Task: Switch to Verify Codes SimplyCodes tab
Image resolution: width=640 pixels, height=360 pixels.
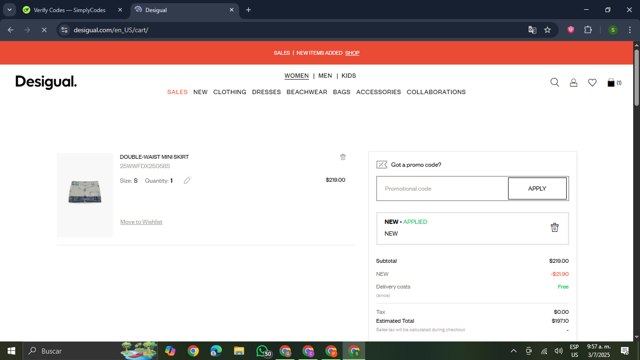Action: pos(69,10)
